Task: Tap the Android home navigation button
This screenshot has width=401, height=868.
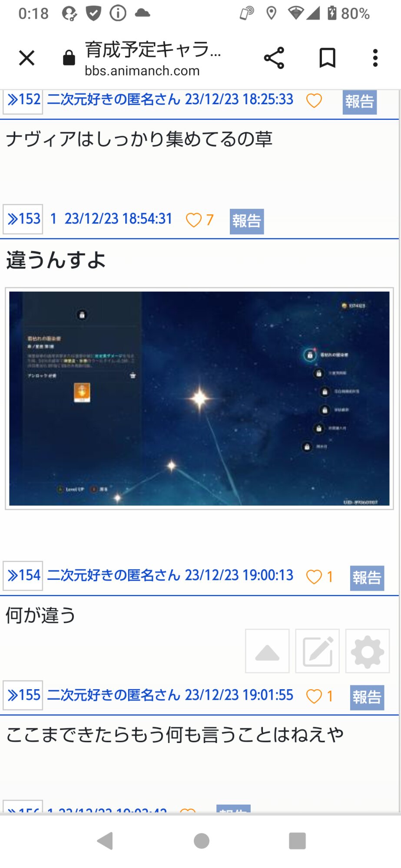Action: click(201, 841)
